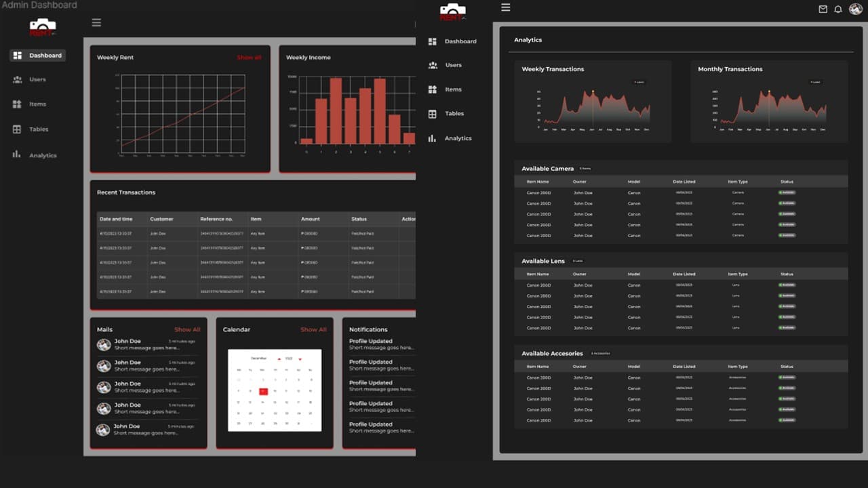Screen dimensions: 868x488
Task: Collapse the sidebar with the hamburger toggle
Action: click(x=506, y=7)
